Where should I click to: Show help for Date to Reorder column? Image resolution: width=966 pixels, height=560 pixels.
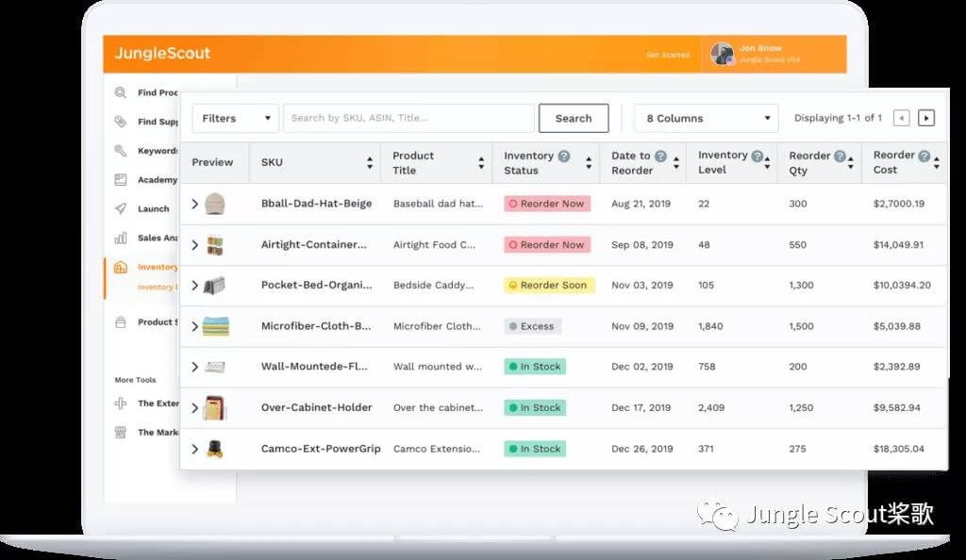(x=660, y=156)
